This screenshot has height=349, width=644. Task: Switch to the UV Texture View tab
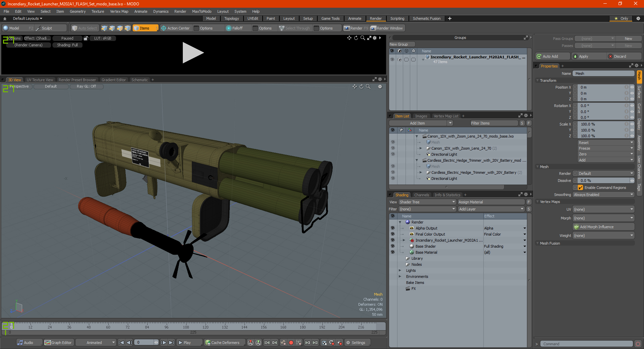40,80
